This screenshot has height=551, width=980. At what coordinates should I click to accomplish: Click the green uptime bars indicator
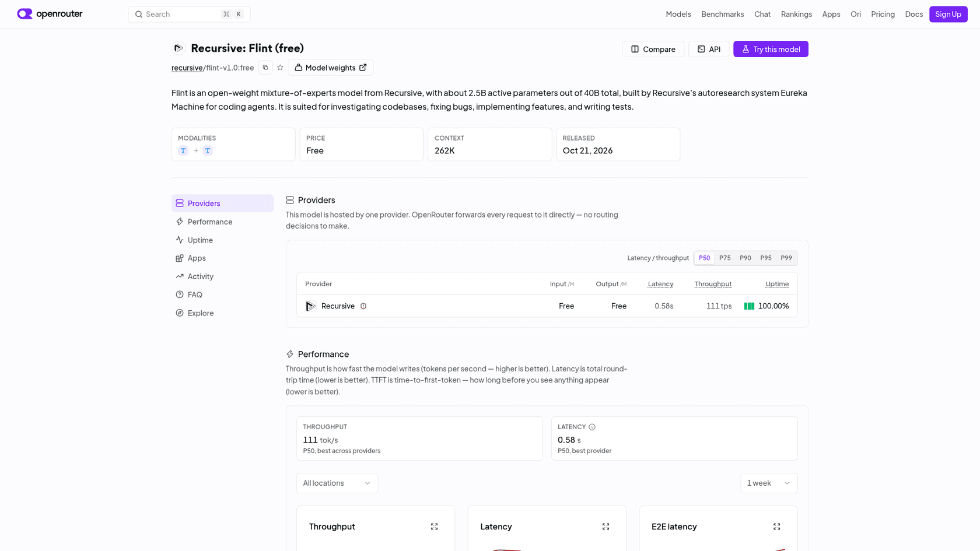coord(750,306)
